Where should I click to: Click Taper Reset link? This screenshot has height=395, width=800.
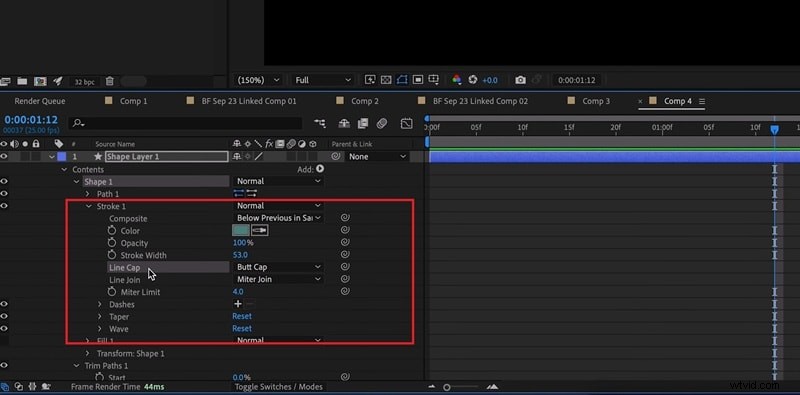242,316
